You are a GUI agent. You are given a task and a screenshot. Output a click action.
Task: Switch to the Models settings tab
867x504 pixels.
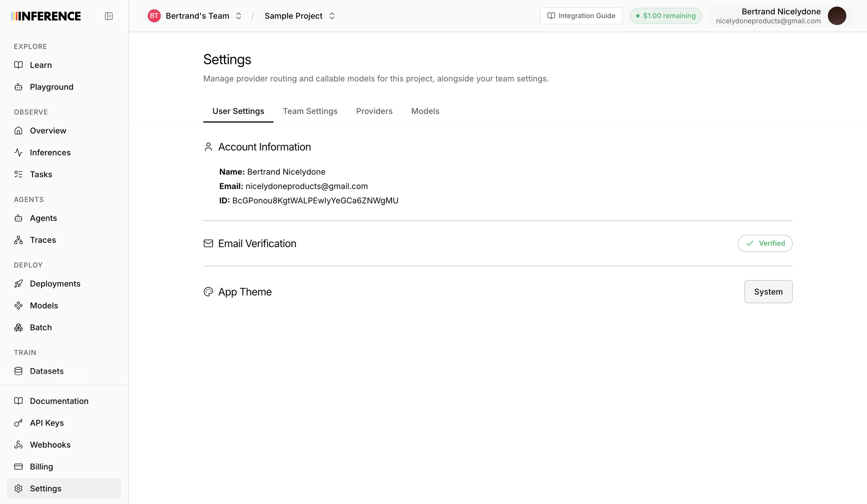point(425,111)
